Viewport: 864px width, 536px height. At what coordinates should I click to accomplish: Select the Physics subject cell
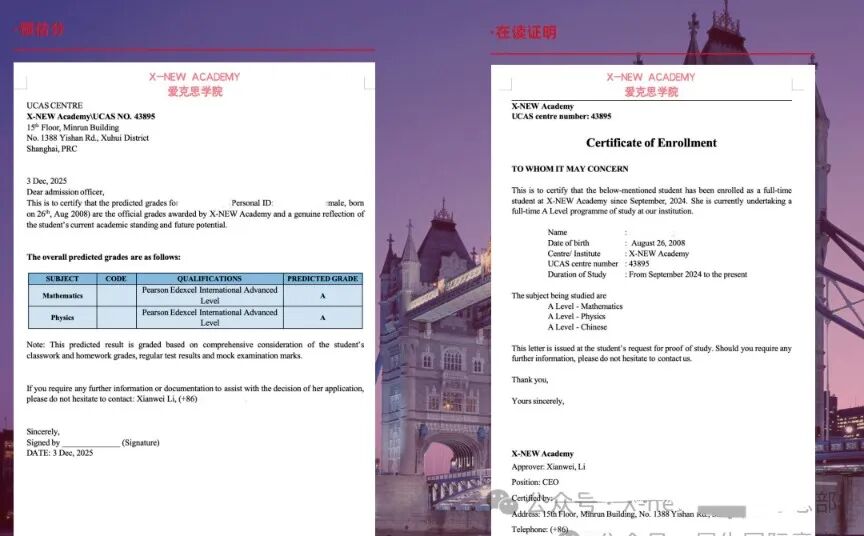62,318
